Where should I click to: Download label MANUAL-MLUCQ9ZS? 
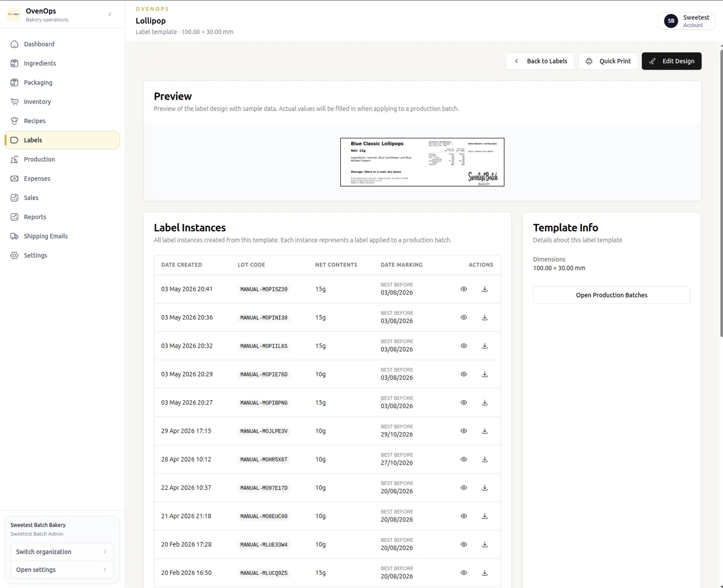[x=484, y=573]
